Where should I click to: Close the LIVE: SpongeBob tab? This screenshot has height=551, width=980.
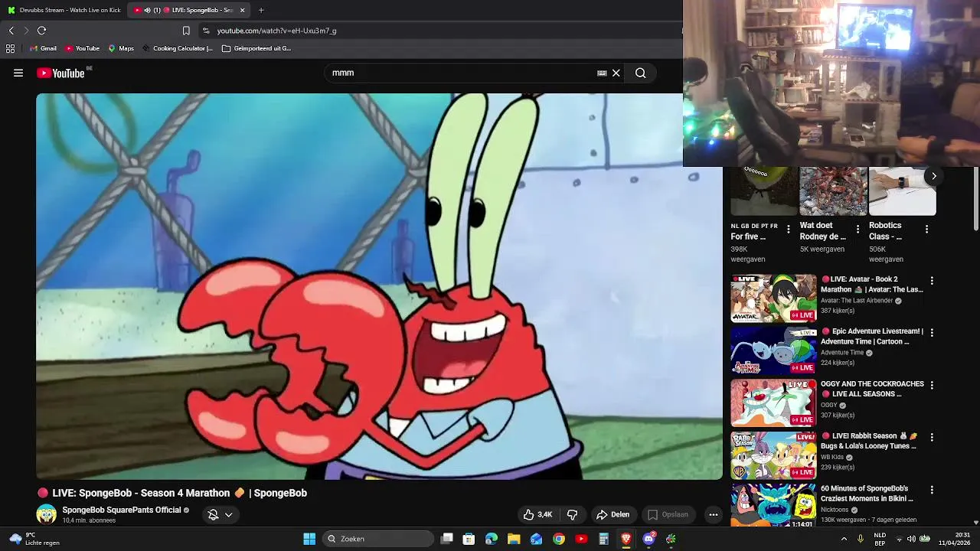point(243,10)
